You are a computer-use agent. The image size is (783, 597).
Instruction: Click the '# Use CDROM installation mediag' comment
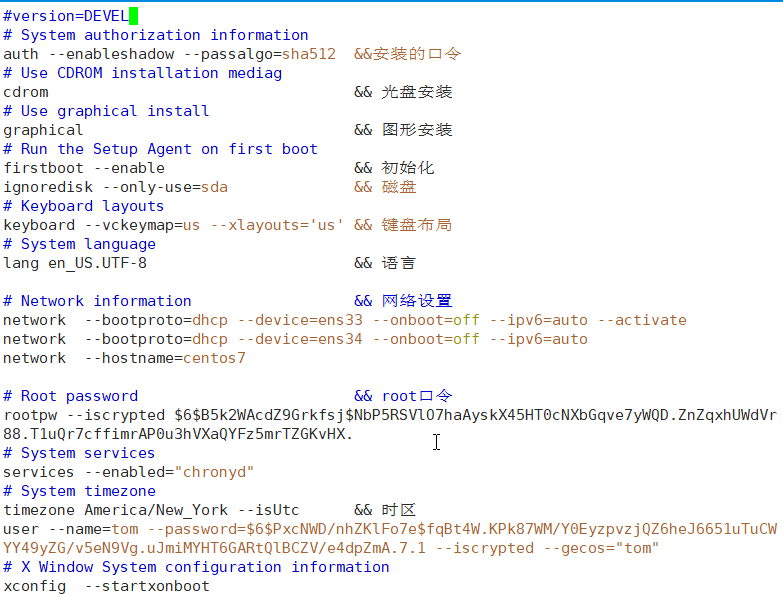click(143, 73)
